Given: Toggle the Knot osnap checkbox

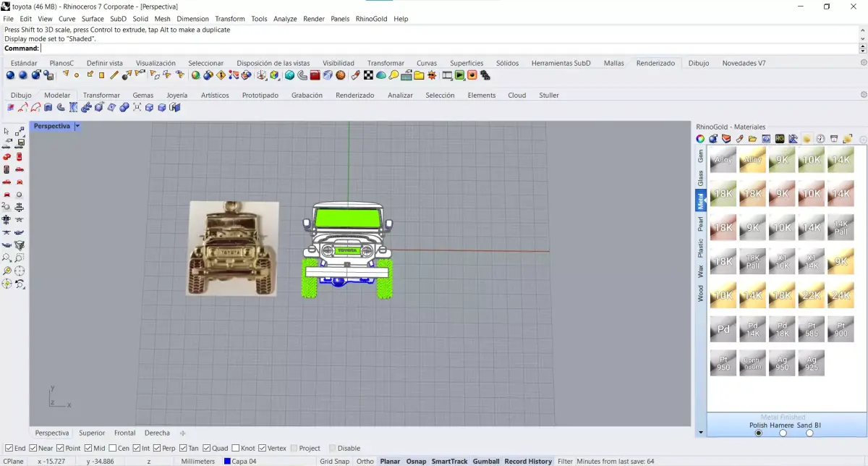Looking at the screenshot, I should 236,448.
